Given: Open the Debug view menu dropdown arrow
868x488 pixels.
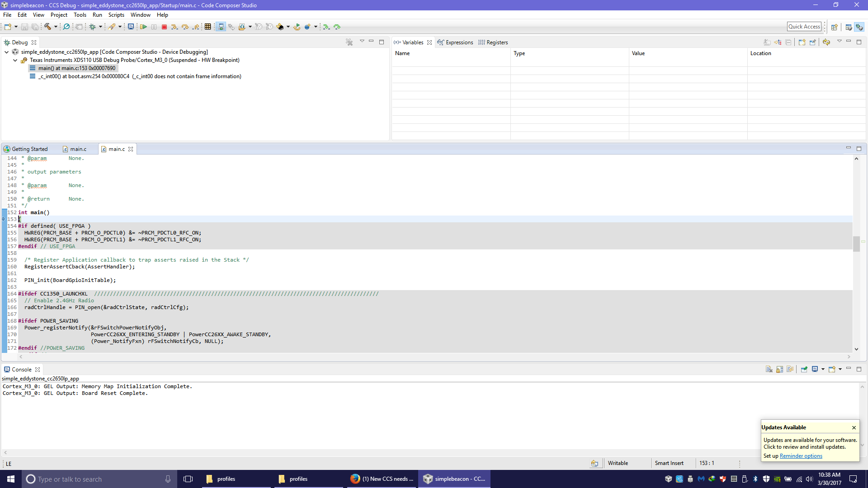Looking at the screenshot, I should [362, 42].
